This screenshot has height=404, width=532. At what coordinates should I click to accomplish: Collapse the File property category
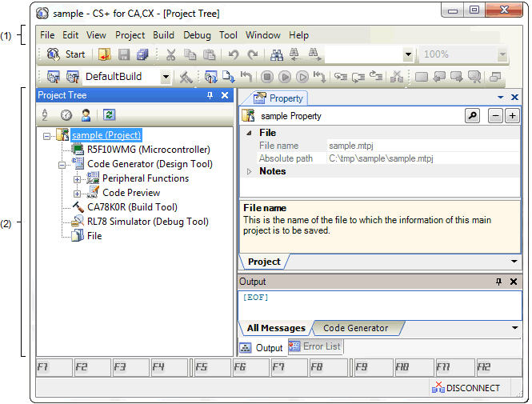[x=249, y=133]
